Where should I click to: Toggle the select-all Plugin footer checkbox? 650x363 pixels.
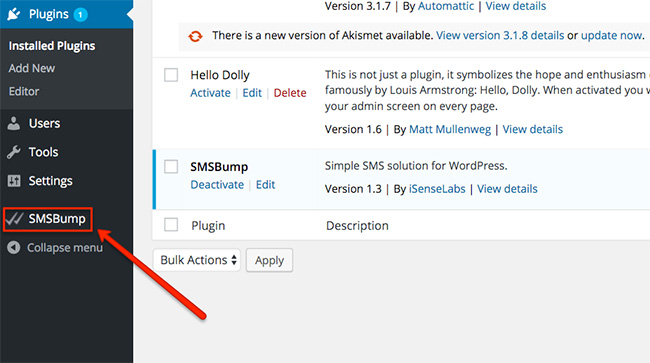tap(171, 225)
